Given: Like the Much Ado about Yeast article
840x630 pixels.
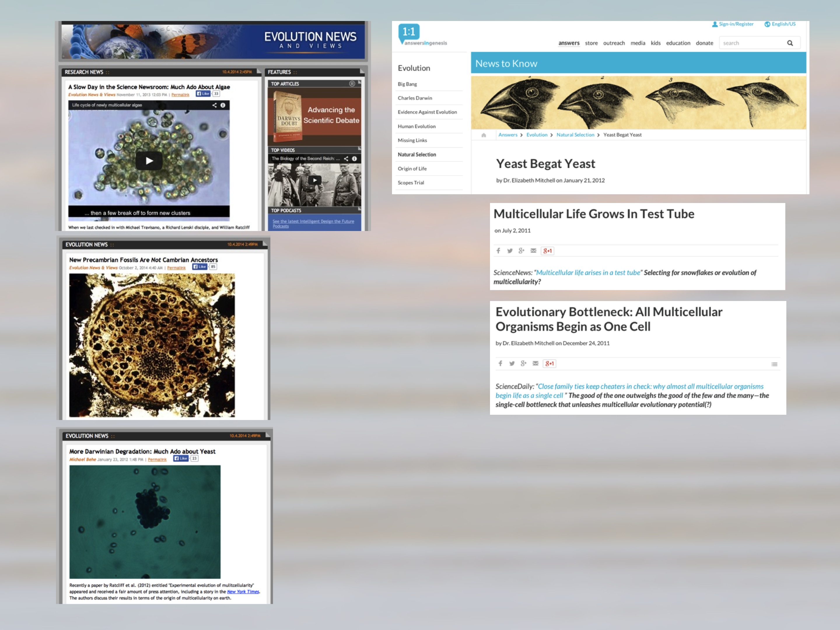Looking at the screenshot, I should [x=181, y=459].
